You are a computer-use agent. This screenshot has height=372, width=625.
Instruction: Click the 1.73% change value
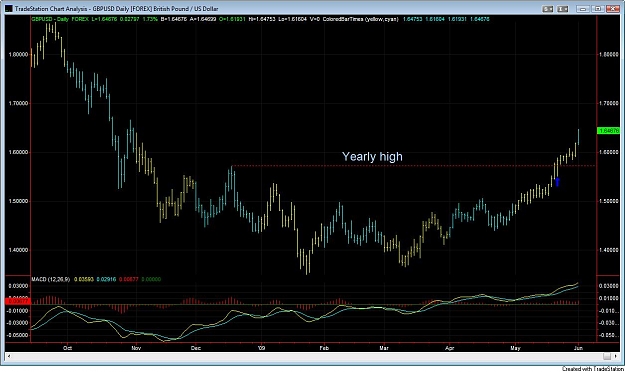click(x=150, y=19)
